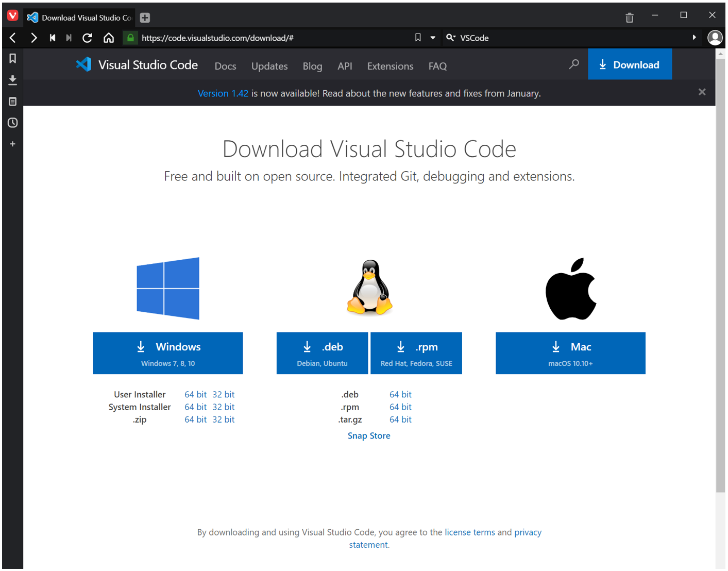Dismiss the version announcement banner
728x571 pixels.
702,92
